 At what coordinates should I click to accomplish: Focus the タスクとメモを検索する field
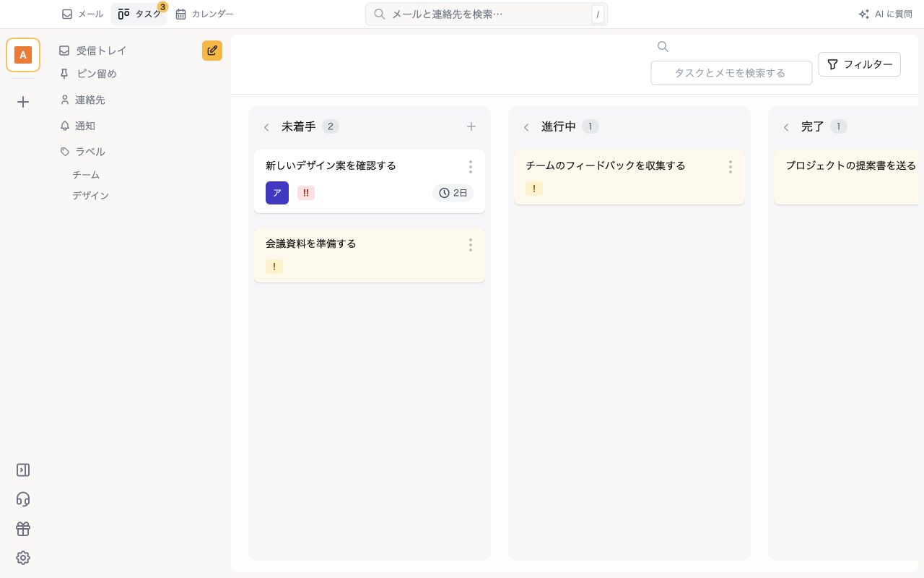(x=731, y=73)
